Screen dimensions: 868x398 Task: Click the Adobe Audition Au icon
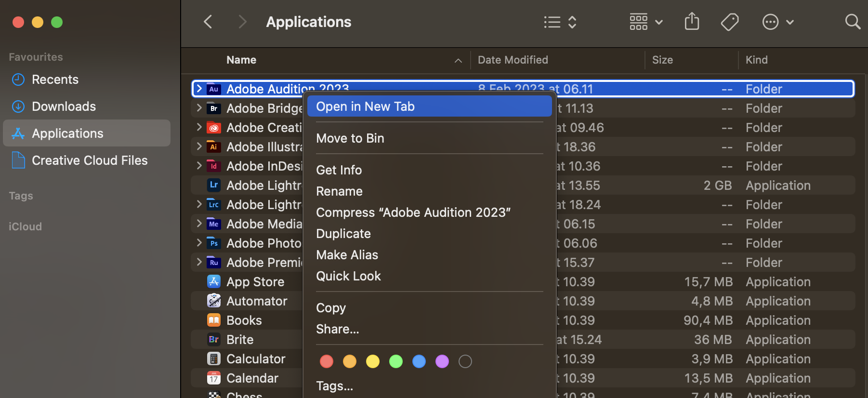pos(213,89)
